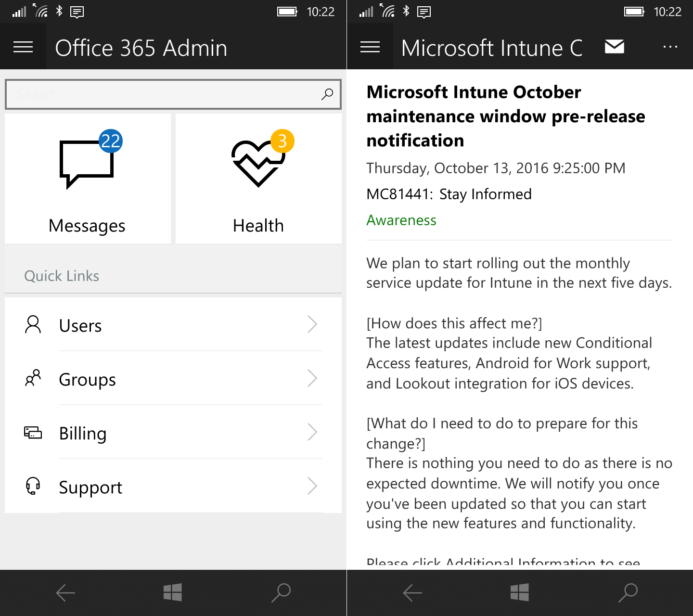Click the MC81441: Stay Informed line
The width and height of the screenshot is (693, 616).
tap(449, 194)
